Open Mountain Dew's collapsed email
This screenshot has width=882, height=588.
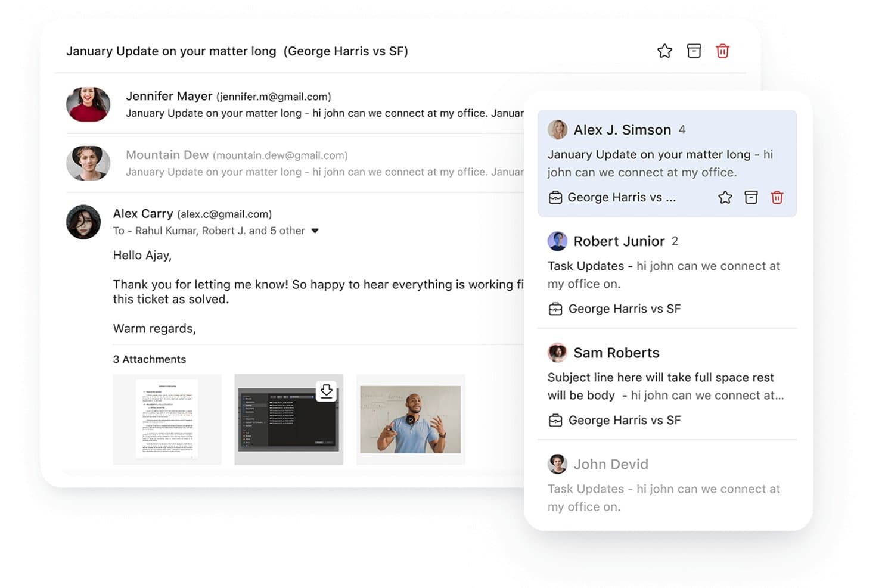pos(295,163)
